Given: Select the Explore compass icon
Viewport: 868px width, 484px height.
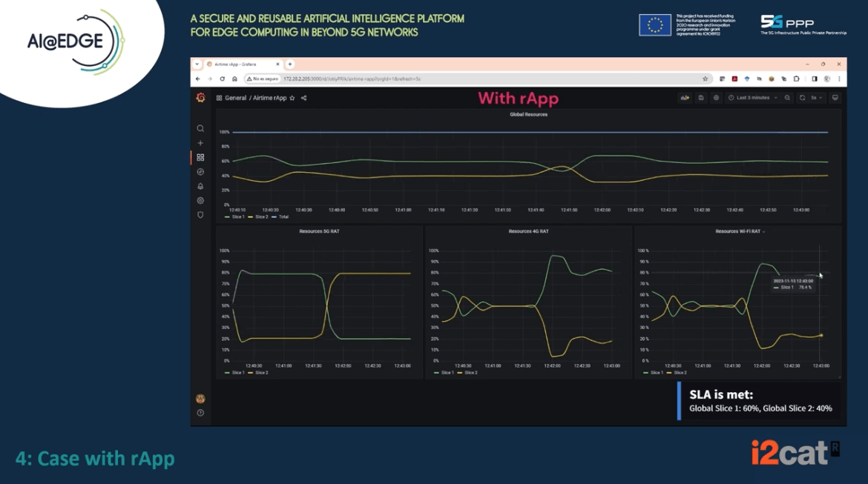Looking at the screenshot, I should [200, 171].
